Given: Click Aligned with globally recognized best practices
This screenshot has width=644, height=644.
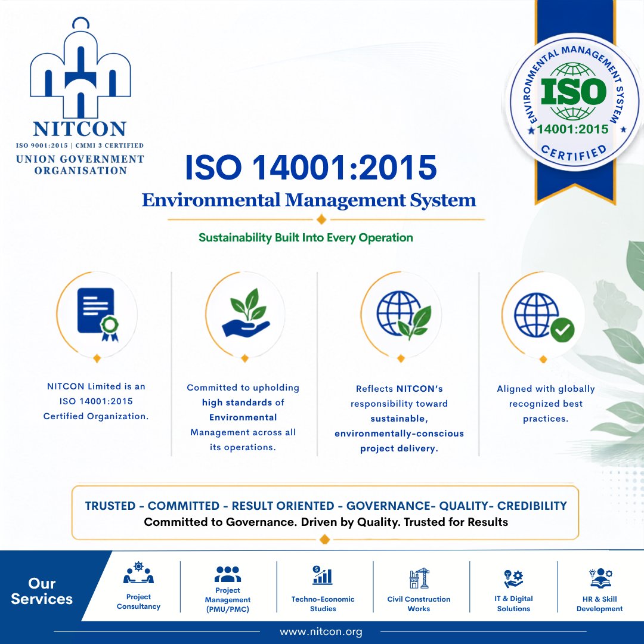Looking at the screenshot, I should [x=546, y=404].
